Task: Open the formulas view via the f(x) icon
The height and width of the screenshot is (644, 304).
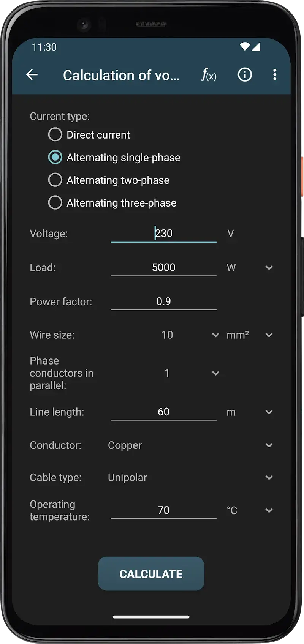Action: click(x=208, y=75)
